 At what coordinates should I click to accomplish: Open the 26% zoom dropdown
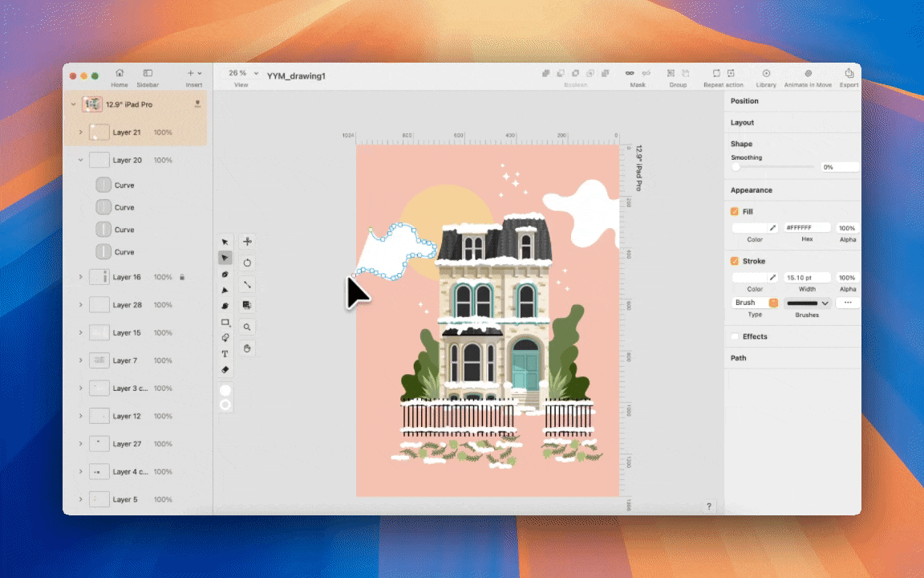point(243,73)
